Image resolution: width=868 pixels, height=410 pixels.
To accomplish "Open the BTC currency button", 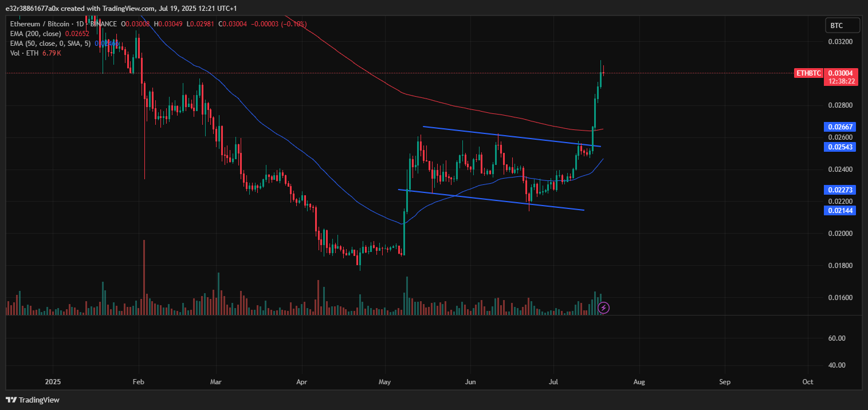I will tap(843, 25).
